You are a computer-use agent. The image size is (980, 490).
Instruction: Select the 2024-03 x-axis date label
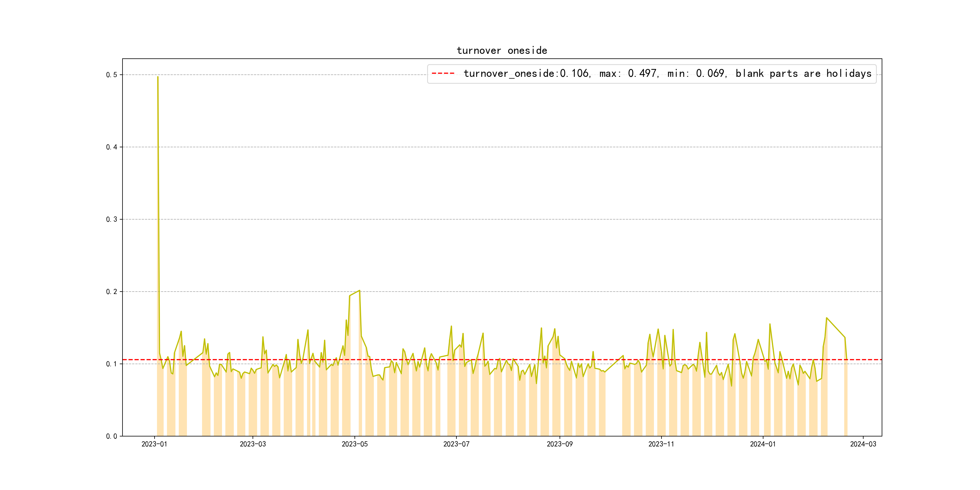pyautogui.click(x=863, y=444)
